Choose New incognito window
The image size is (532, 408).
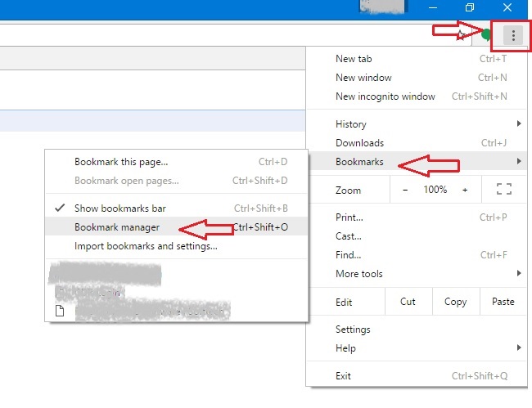coord(385,96)
